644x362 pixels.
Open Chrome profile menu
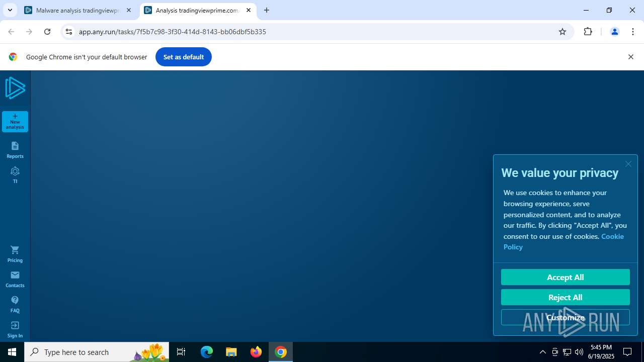[614, 32]
